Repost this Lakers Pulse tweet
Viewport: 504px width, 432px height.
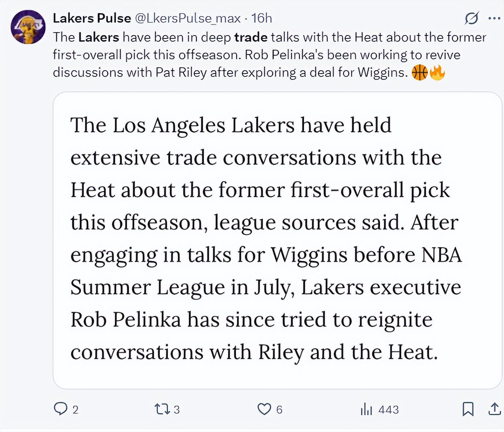coord(162,409)
